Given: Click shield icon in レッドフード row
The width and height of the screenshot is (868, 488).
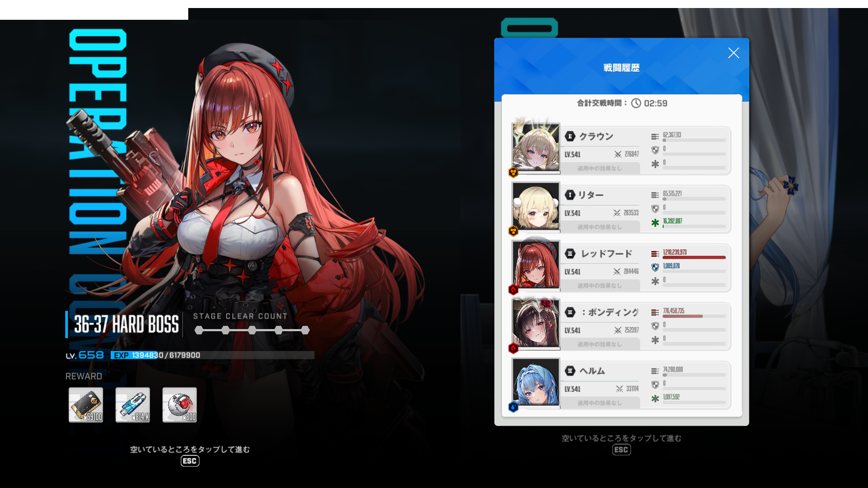Looking at the screenshot, I should (x=655, y=268).
